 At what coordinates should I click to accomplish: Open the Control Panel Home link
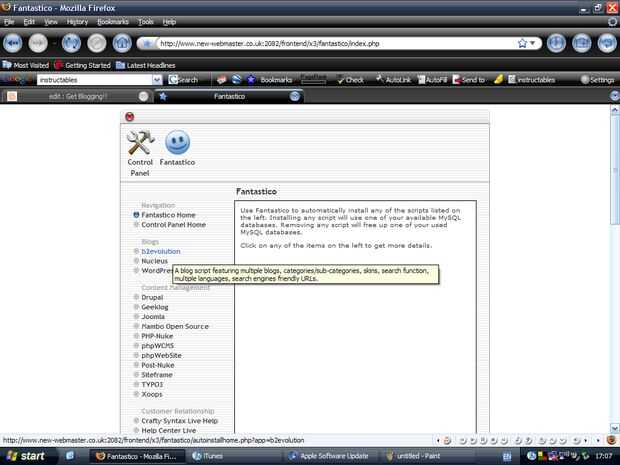pyautogui.click(x=174, y=225)
